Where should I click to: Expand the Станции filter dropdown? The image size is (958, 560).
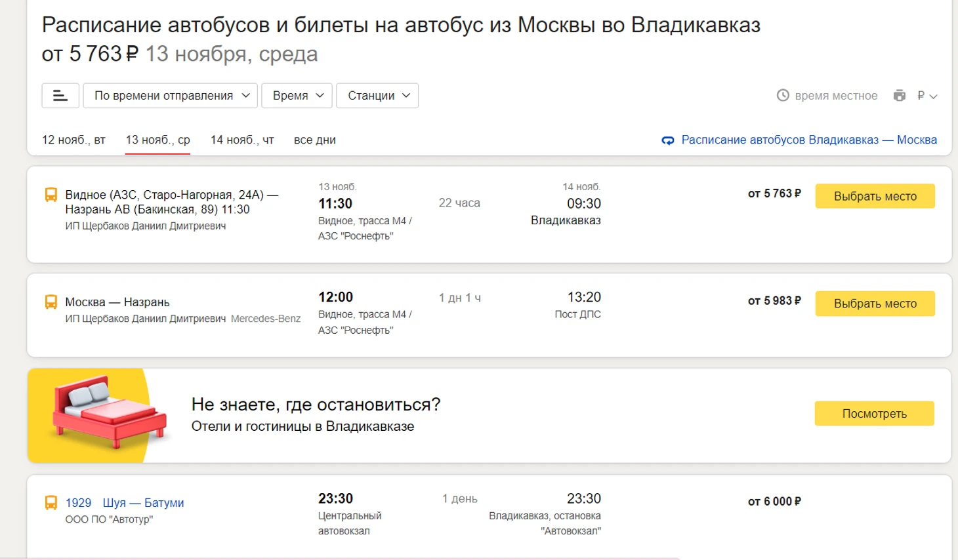377,96
